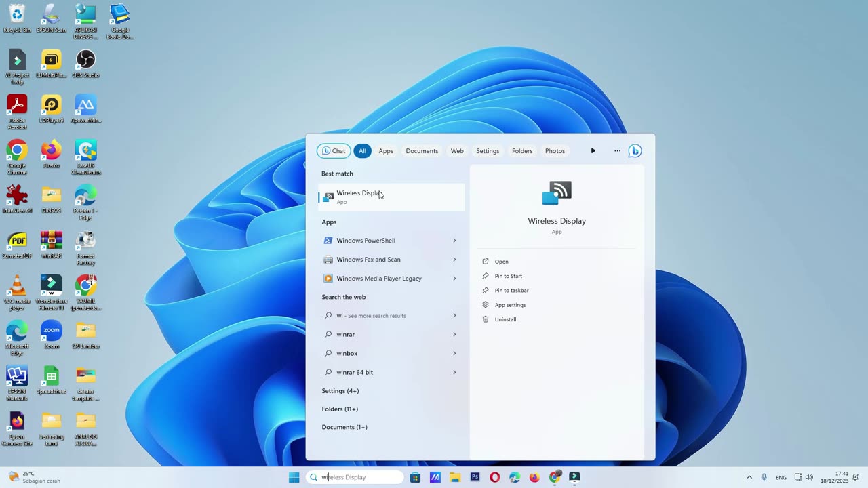Click the Google Chrome desktop icon
Image resolution: width=868 pixels, height=488 pixels.
17,158
